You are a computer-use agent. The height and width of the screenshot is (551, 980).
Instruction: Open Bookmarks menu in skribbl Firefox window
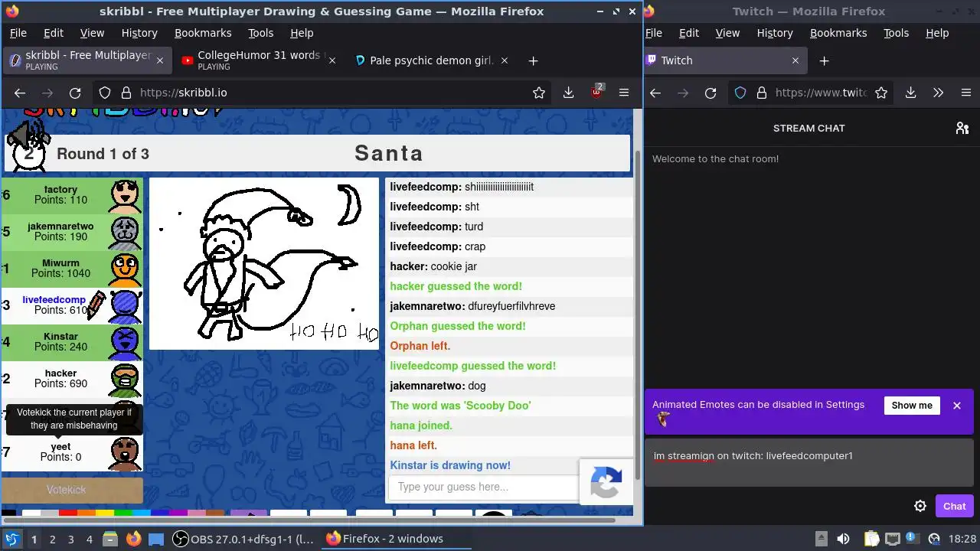tap(203, 33)
